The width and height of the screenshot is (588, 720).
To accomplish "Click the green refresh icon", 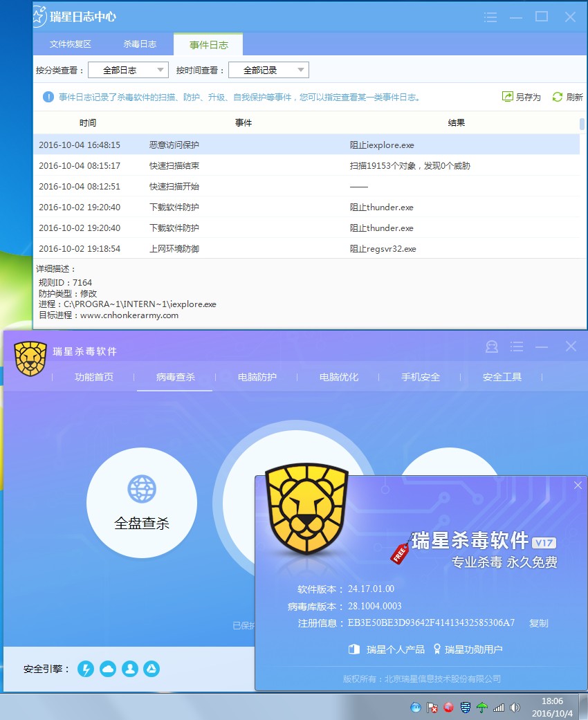I will tap(558, 97).
